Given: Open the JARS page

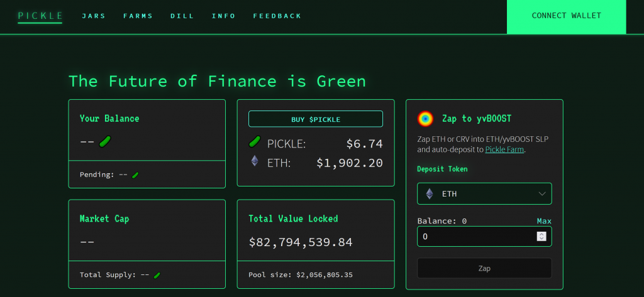Looking at the screenshot, I should coord(94,16).
